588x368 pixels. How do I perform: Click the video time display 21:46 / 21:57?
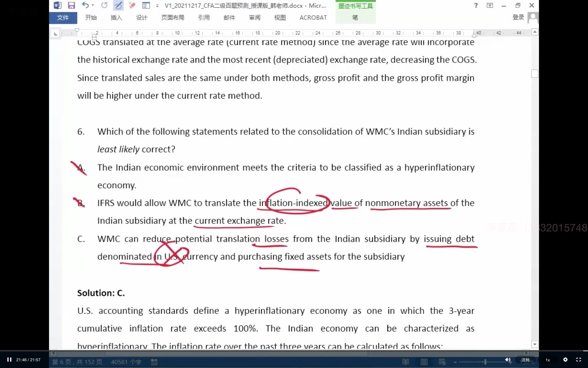coord(28,360)
